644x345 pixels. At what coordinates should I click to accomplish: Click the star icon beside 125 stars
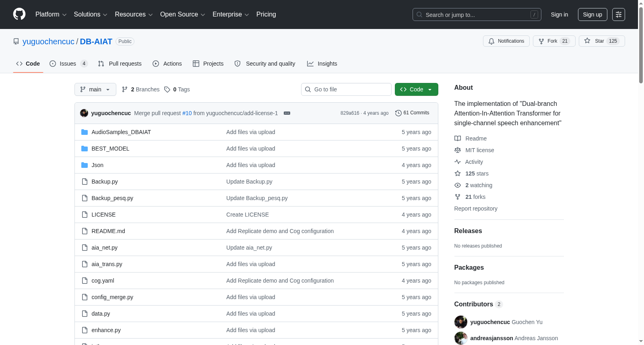tap(458, 174)
